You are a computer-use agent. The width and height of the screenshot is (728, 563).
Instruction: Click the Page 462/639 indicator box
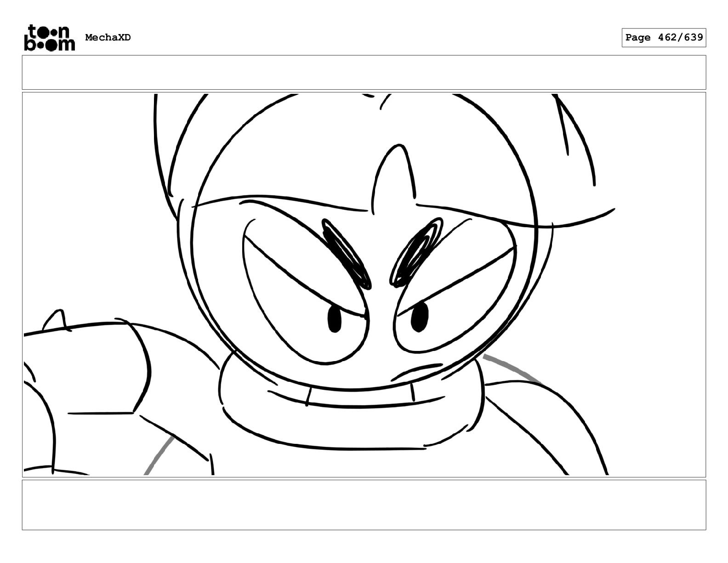point(664,38)
